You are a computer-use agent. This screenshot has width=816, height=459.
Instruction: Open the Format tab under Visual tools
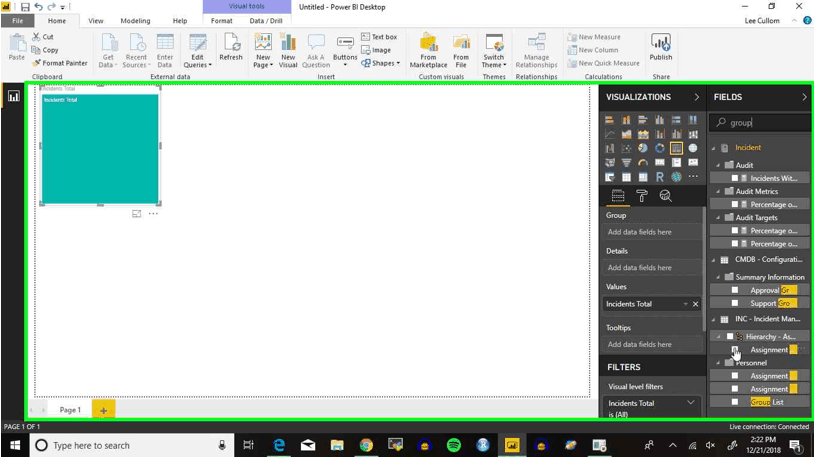[222, 21]
